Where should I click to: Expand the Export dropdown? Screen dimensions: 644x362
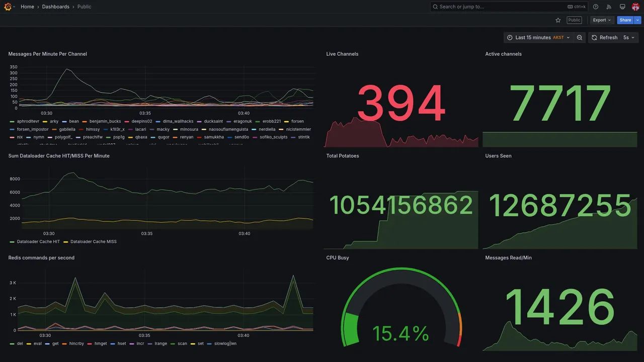point(602,20)
